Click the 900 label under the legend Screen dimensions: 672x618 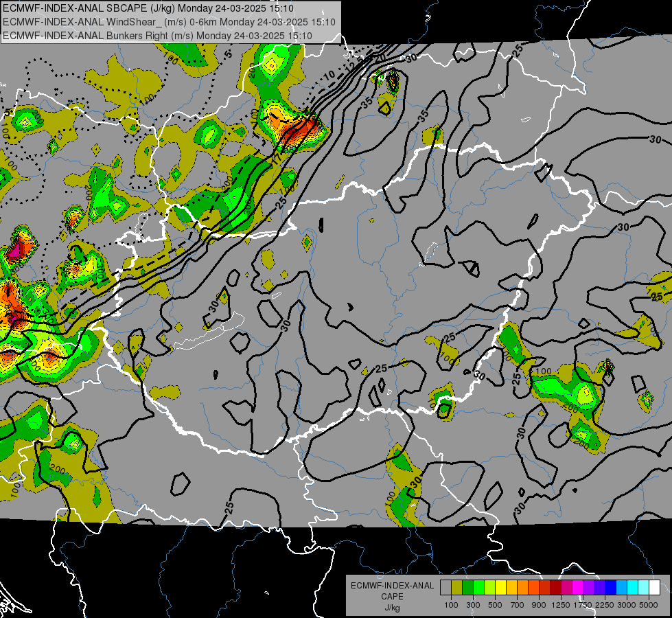539,605
